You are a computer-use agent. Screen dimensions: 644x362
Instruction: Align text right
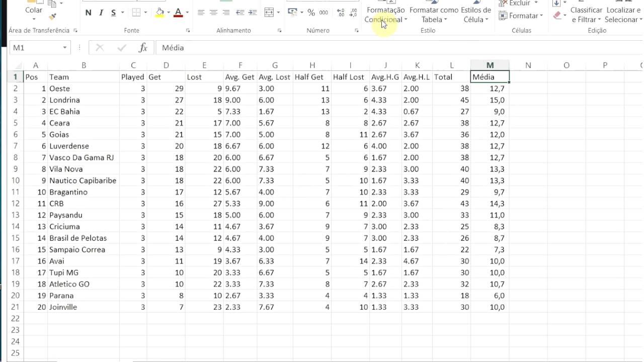coord(226,13)
